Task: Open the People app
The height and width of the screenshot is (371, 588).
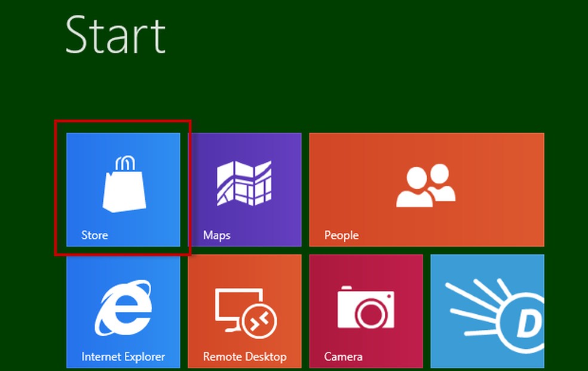Action: pos(427,189)
